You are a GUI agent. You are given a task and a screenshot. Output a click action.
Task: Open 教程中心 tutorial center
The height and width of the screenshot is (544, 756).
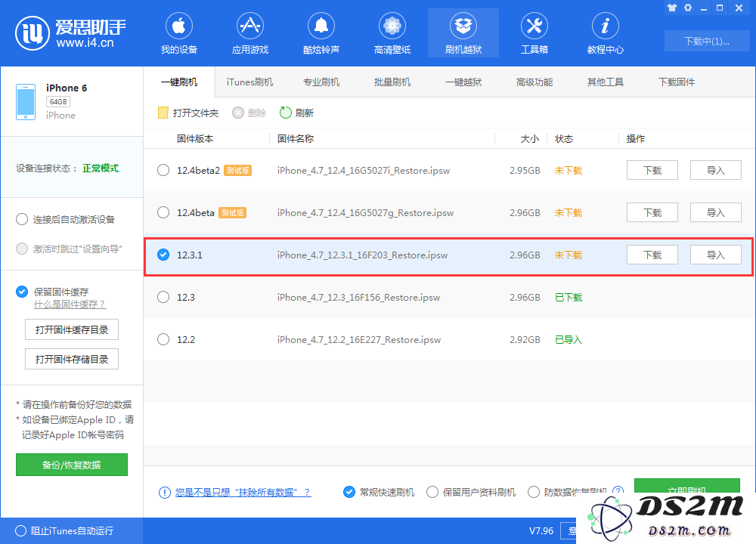click(x=605, y=33)
